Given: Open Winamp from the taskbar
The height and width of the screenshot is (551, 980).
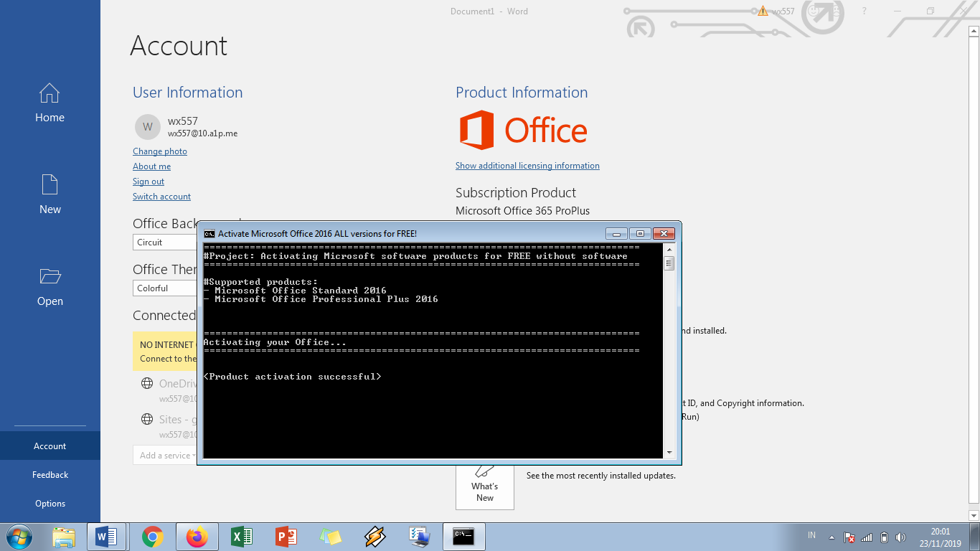Looking at the screenshot, I should 374,536.
